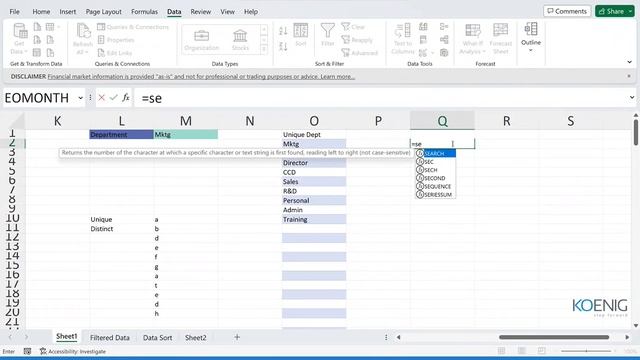Sort Z to A descending
The width and height of the screenshot is (640, 360).
(x=283, y=46)
